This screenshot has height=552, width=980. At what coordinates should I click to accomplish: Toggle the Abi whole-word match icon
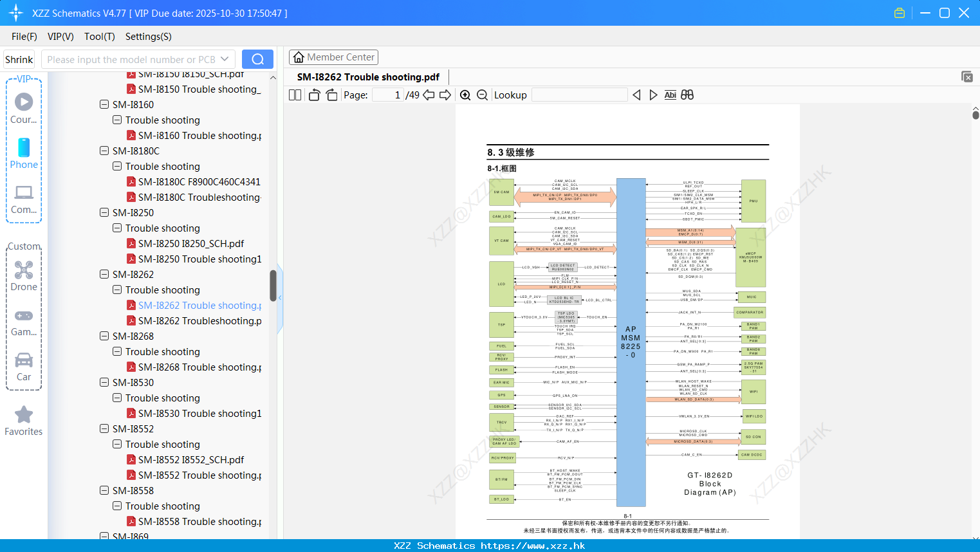point(670,95)
